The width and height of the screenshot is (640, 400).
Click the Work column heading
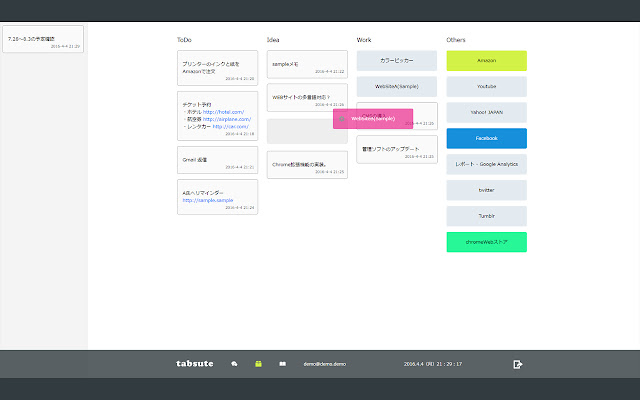pos(364,40)
